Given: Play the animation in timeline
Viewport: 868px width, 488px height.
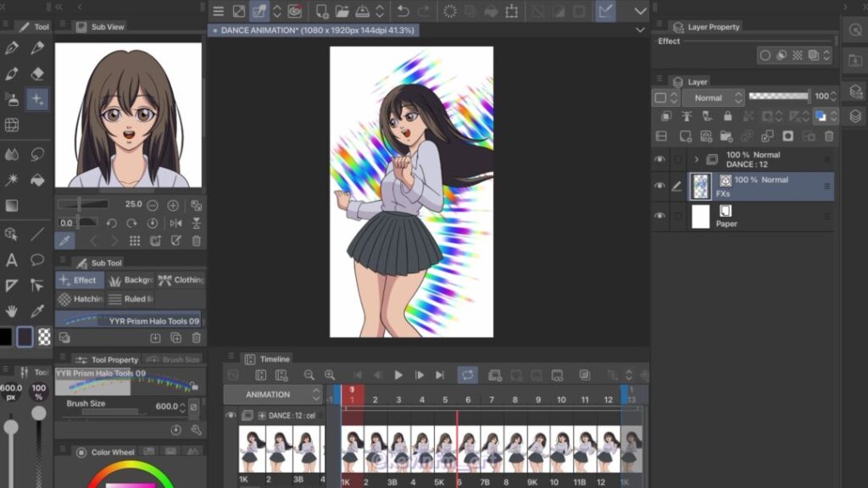Looking at the screenshot, I should click(x=398, y=375).
